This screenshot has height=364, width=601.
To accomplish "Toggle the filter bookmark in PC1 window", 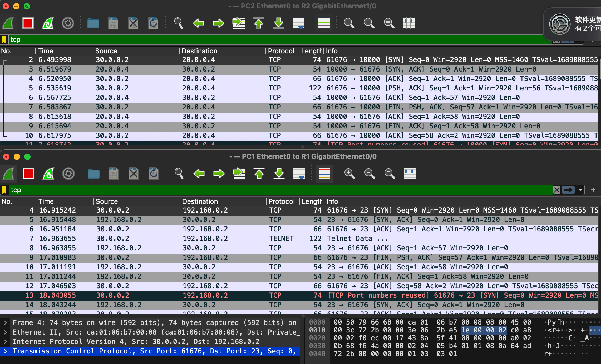I will 4,190.
